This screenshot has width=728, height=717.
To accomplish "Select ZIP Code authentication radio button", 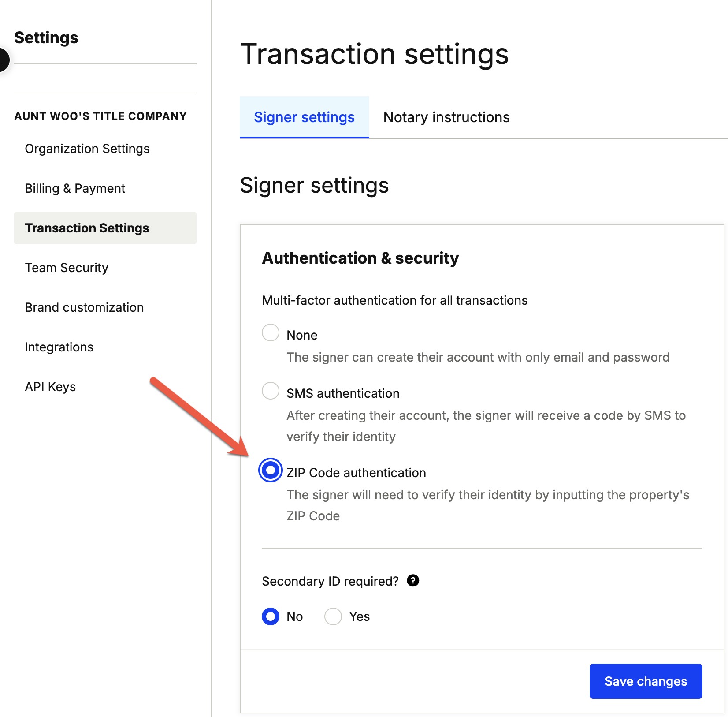I will click(x=271, y=470).
